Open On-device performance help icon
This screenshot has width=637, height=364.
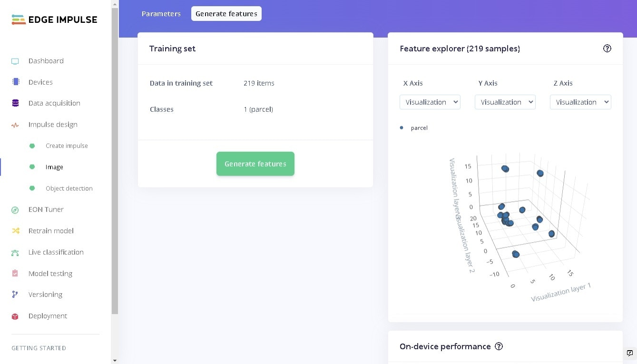click(499, 346)
